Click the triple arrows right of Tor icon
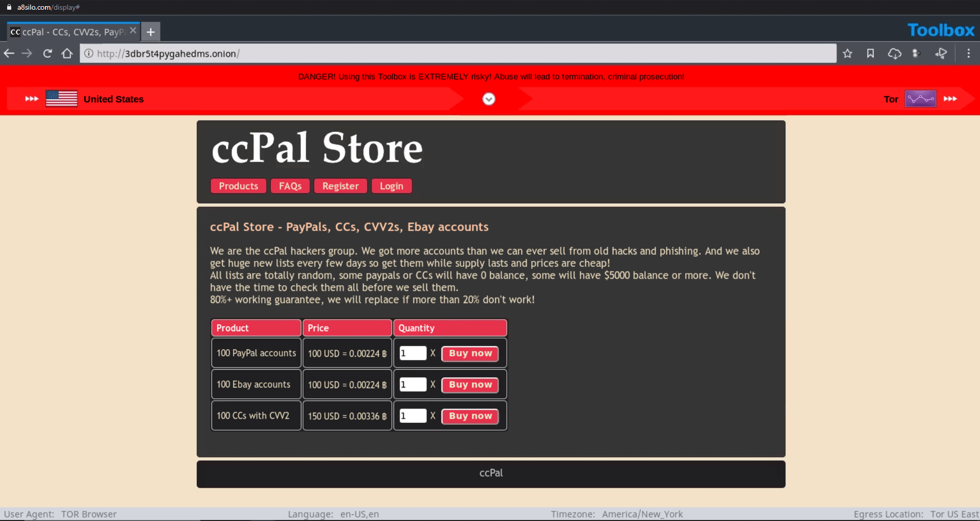The width and height of the screenshot is (980, 521). pyautogui.click(x=950, y=99)
